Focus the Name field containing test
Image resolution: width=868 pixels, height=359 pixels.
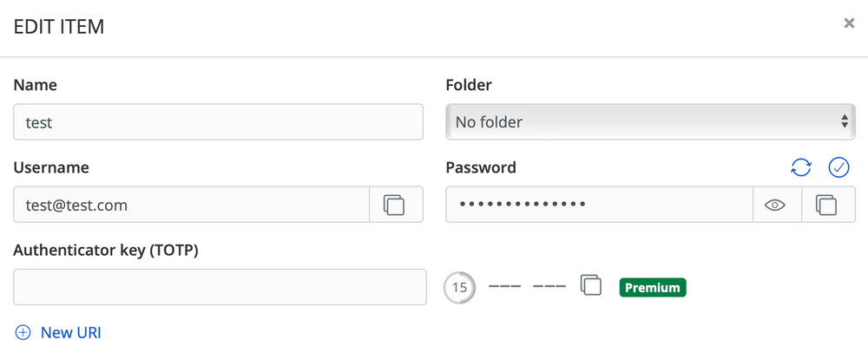coord(218,121)
